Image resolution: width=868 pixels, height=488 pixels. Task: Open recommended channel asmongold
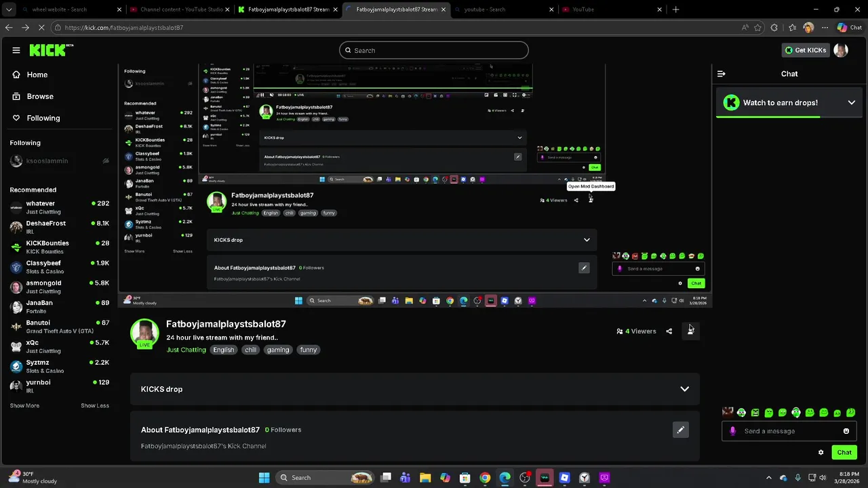60,287
